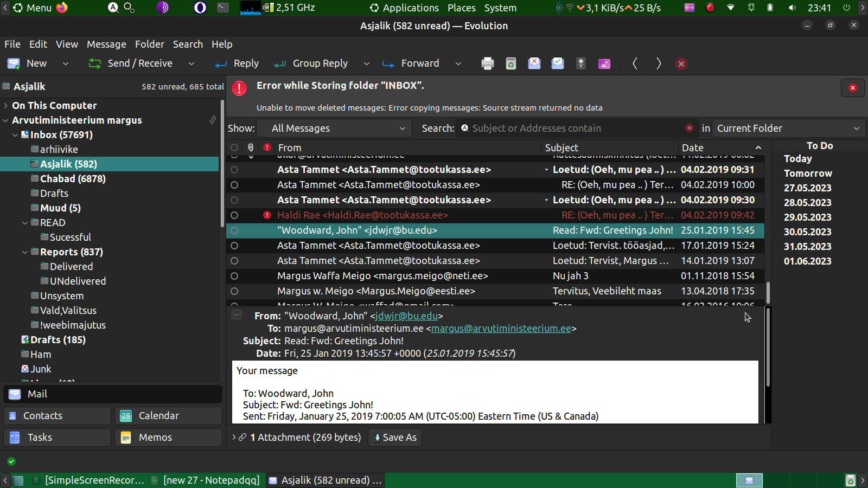
Task: Click the Print icon in the toolbar
Action: pos(487,63)
